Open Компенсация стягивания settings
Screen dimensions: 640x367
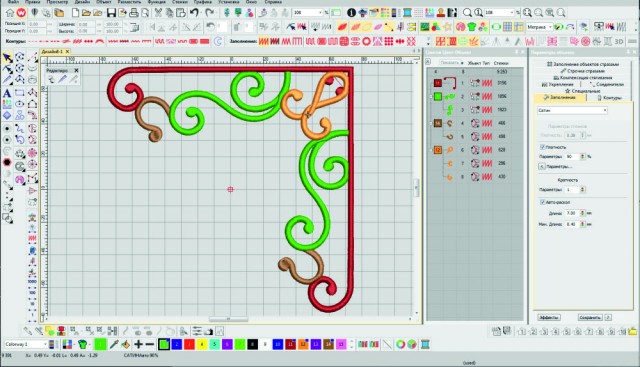point(582,78)
